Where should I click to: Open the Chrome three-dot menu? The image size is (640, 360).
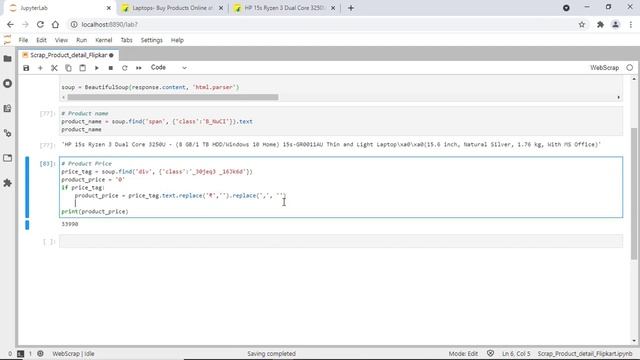[631, 24]
